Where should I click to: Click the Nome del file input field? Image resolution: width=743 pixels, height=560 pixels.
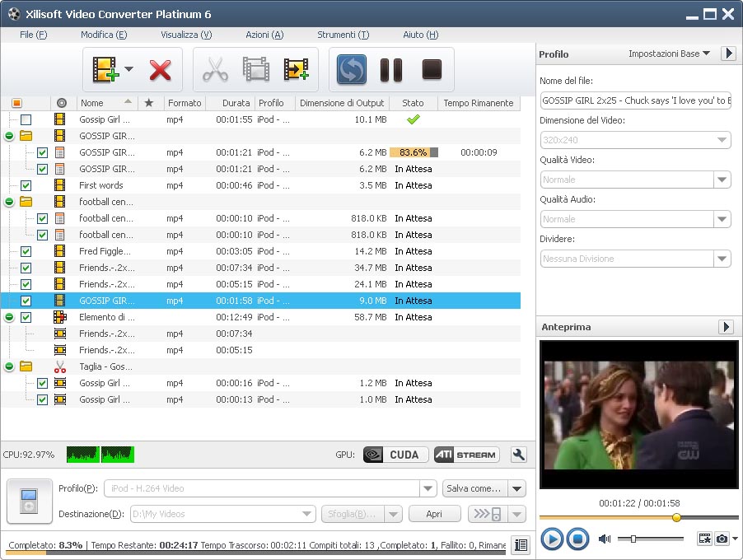635,100
